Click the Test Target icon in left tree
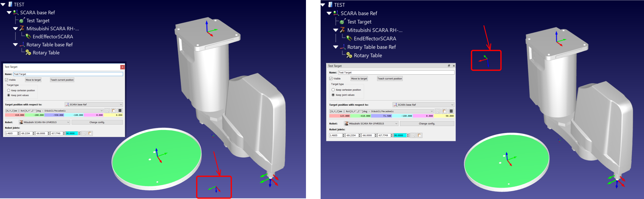 point(22,21)
